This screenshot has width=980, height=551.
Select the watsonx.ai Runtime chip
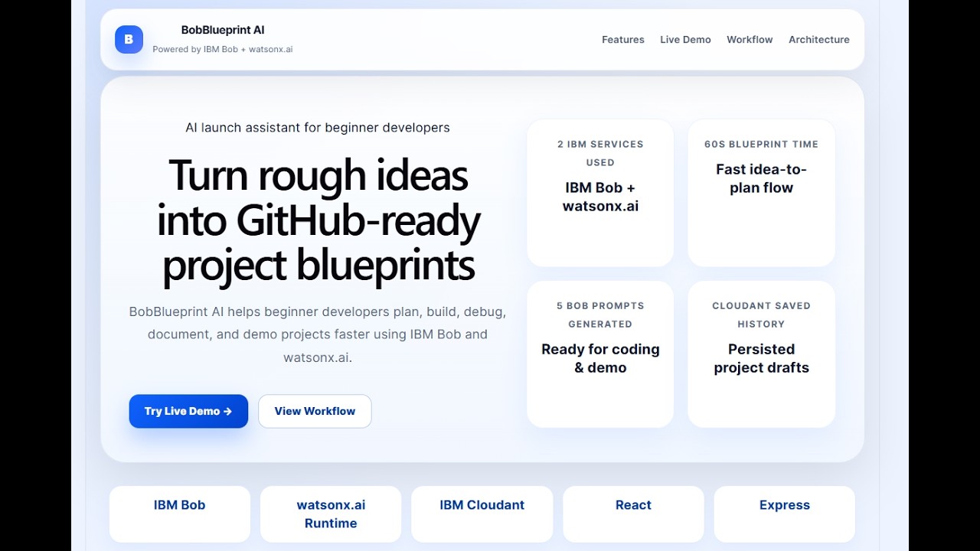point(331,514)
